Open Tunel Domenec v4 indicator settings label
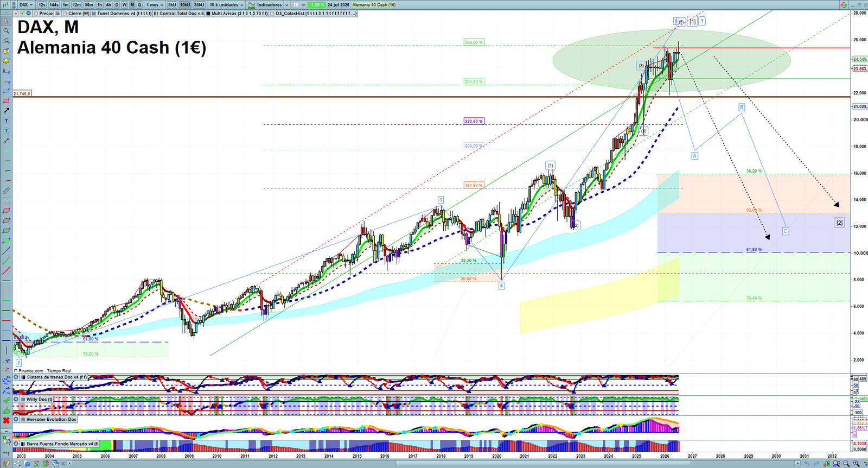The image size is (868, 468). tap(124, 14)
